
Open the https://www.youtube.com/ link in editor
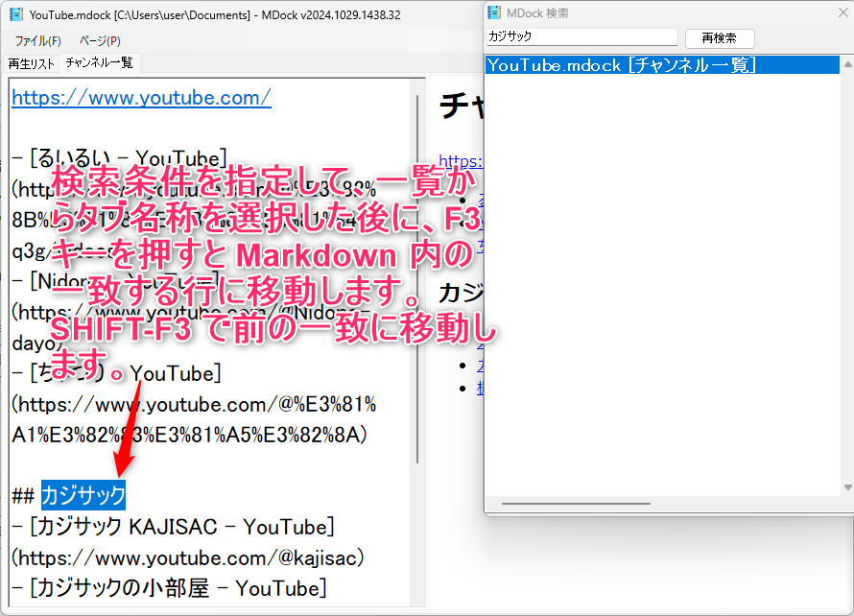pyautogui.click(x=142, y=98)
